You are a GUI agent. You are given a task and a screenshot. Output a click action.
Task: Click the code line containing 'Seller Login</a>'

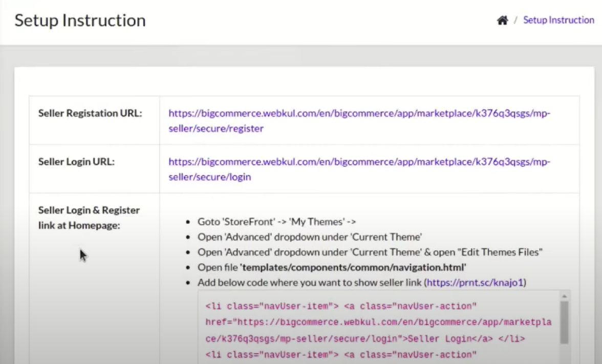click(x=365, y=339)
